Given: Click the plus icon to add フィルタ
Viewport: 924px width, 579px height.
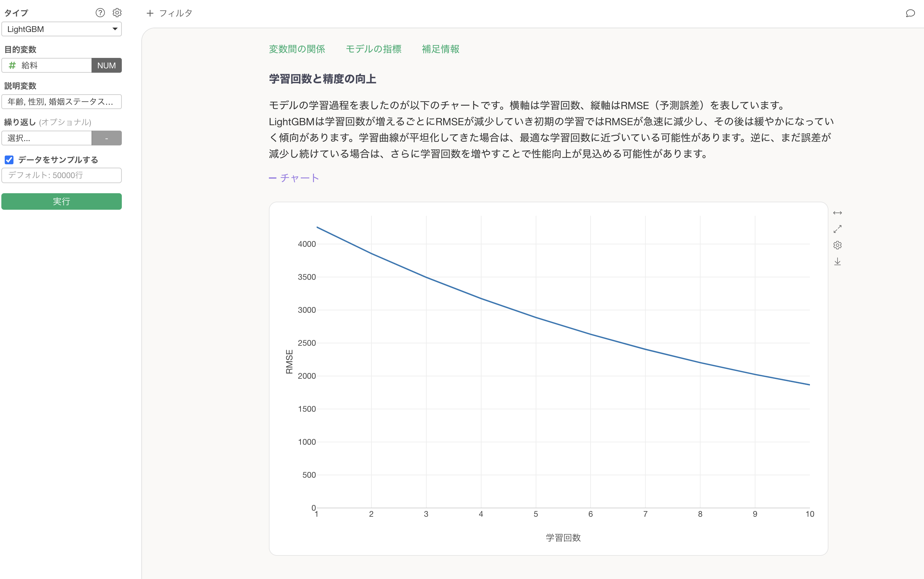Looking at the screenshot, I should click(150, 13).
